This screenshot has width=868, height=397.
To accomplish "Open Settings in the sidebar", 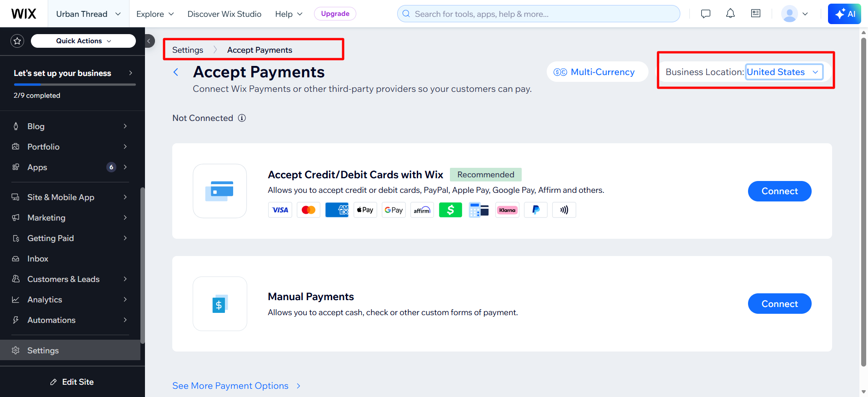I will click(x=70, y=350).
